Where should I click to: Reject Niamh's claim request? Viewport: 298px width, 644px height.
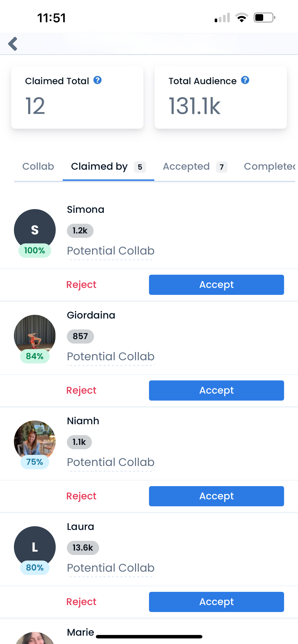click(x=81, y=496)
